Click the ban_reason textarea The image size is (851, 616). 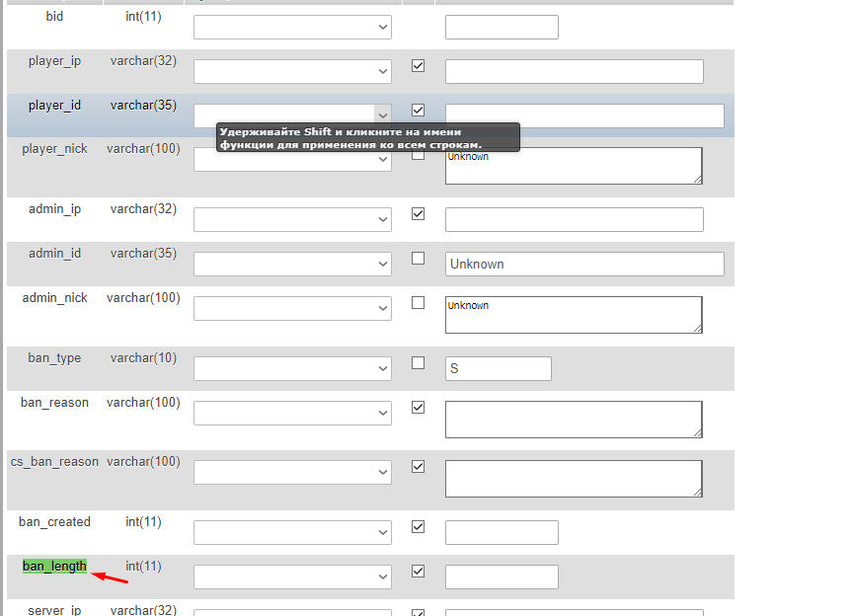click(574, 420)
